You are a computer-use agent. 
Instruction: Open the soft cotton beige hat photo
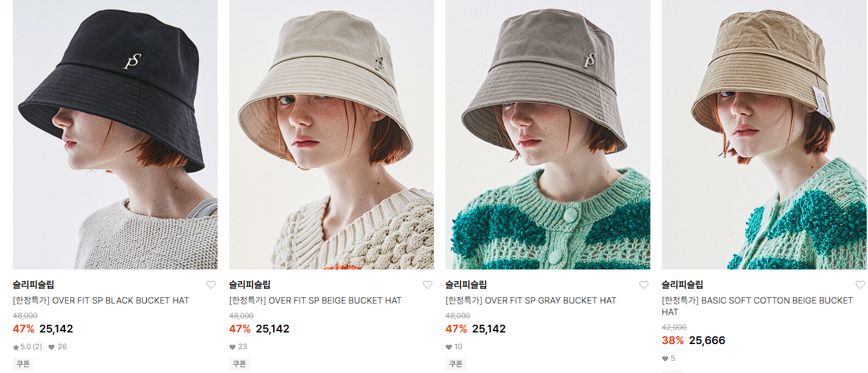point(764,134)
